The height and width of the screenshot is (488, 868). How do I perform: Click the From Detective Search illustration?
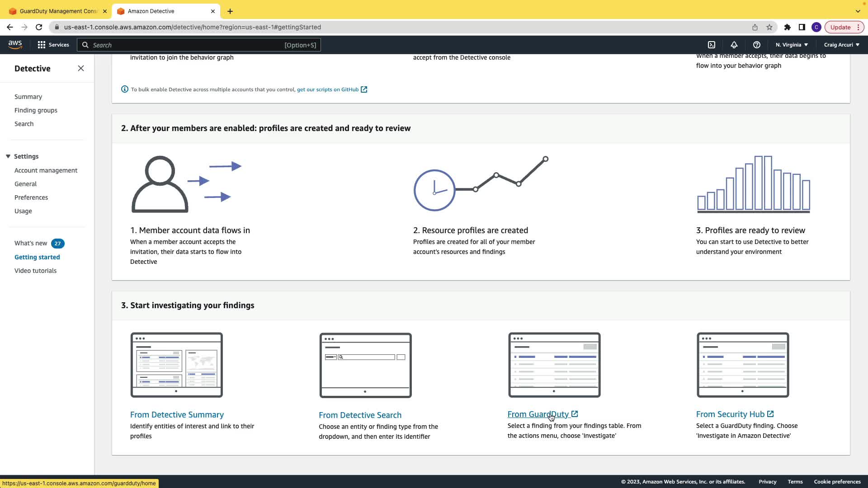tap(365, 365)
